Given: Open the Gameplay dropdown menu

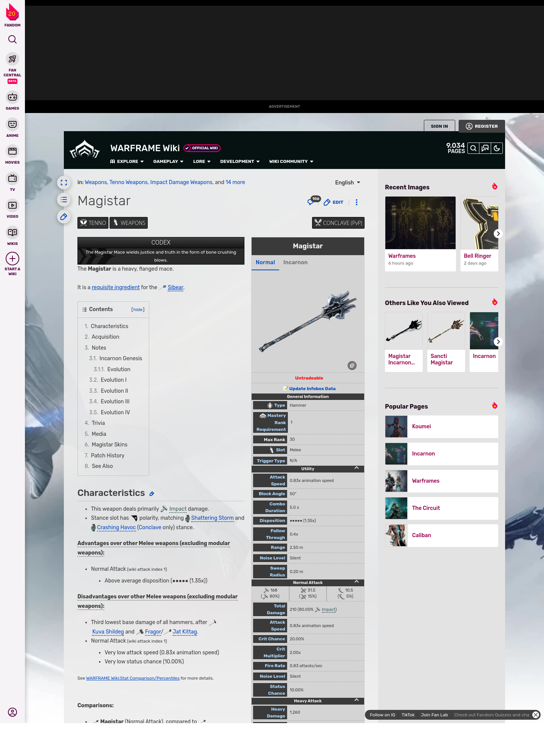Looking at the screenshot, I should pyautogui.click(x=168, y=161).
